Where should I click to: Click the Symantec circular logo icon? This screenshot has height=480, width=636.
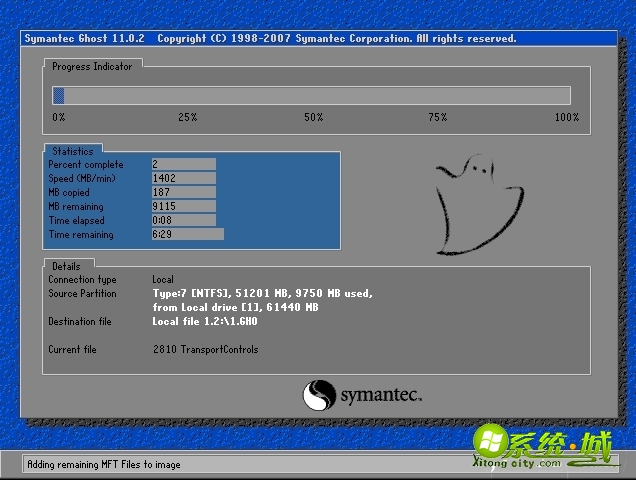(x=317, y=394)
